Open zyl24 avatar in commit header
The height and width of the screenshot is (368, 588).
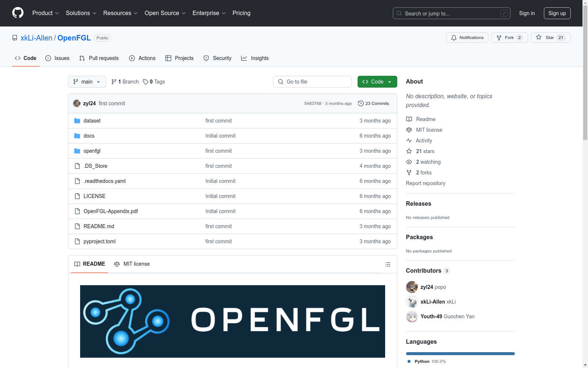click(77, 103)
